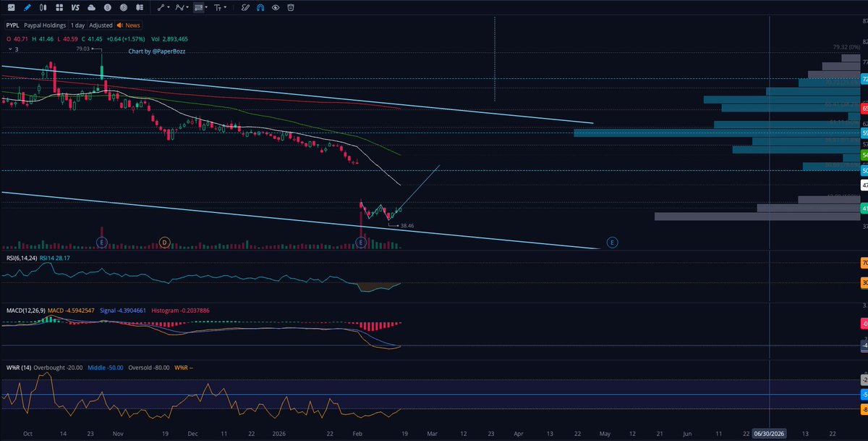The width and height of the screenshot is (868, 441).
Task: Click the trash icon to remove drawings
Action: (289, 8)
